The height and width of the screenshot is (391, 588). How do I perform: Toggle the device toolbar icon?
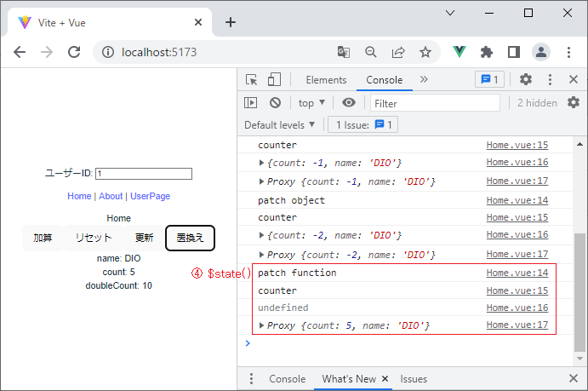pyautogui.click(x=274, y=79)
